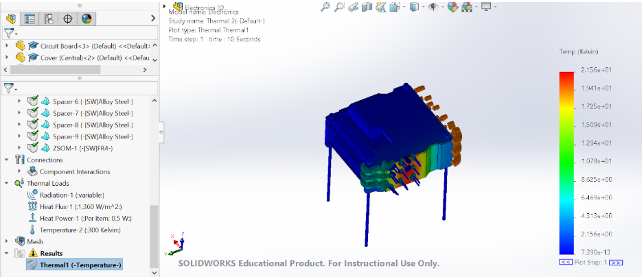Click the Connections folder icon
The width and height of the screenshot is (644, 277).
tap(19, 160)
